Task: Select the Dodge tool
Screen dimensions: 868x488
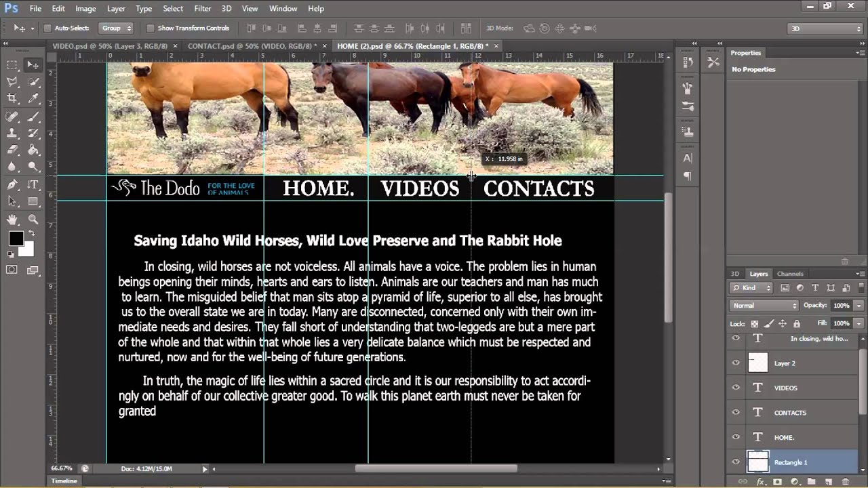Action: pyautogui.click(x=33, y=167)
